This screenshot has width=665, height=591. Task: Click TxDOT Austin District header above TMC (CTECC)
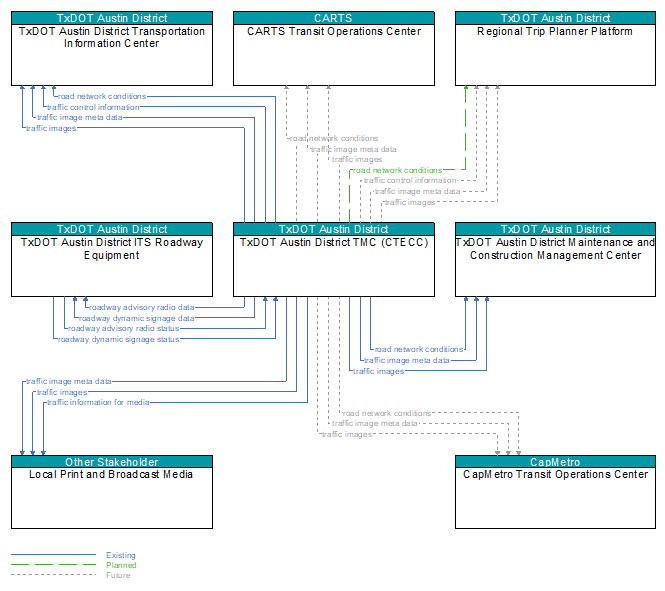(x=334, y=229)
